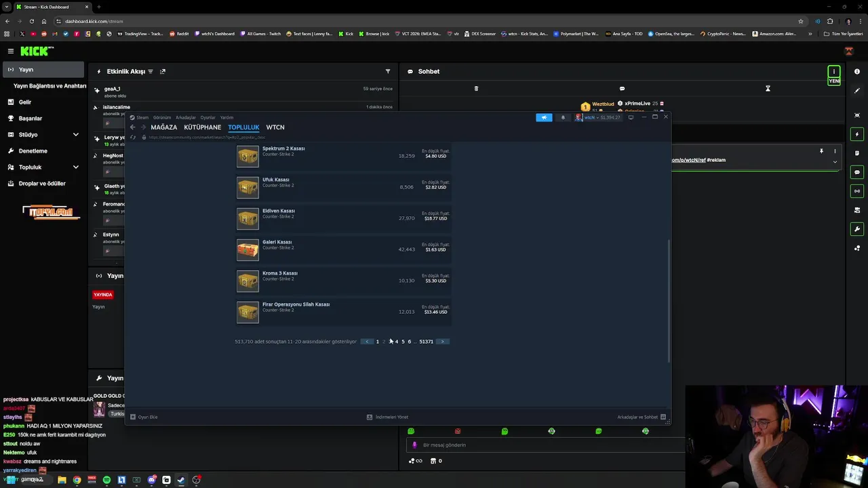868x488 pixels.
Task: Expand the Topluluk sidebar section
Action: pos(75,167)
